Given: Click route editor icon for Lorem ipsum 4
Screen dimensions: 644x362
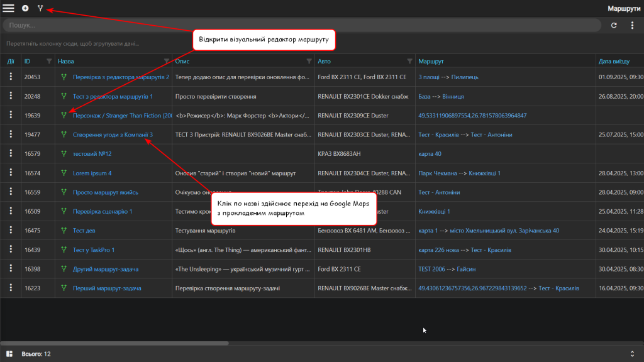Looking at the screenshot, I should [64, 173].
